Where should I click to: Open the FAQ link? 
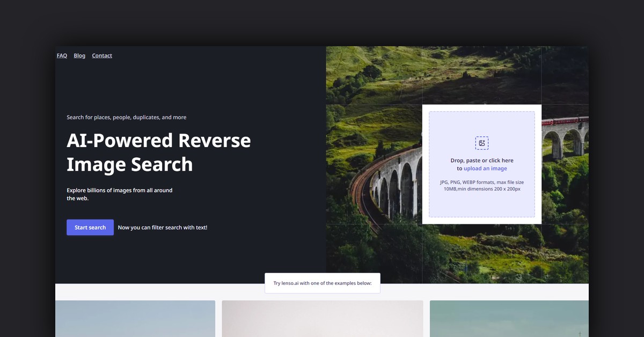point(62,56)
